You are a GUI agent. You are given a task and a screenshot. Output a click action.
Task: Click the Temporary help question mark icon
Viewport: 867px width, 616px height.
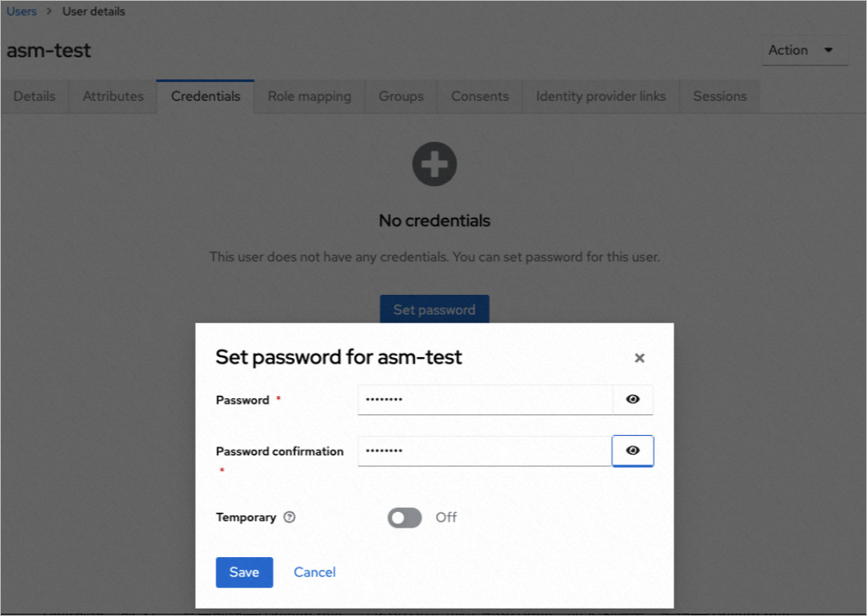point(289,518)
